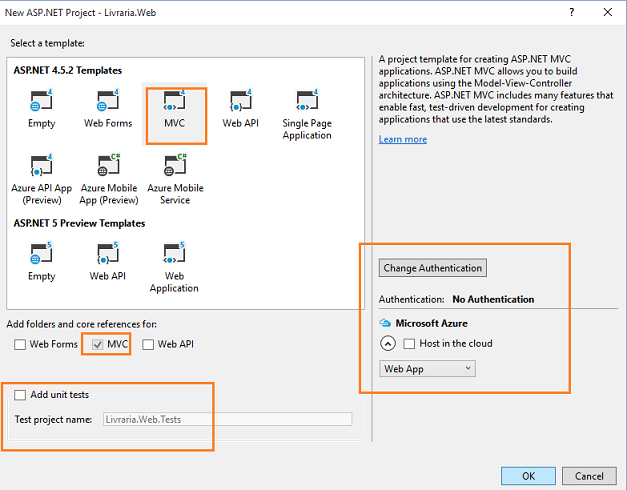Screen dimensions: 627x490
Task: Enable the Web API references checkbox
Action: pyautogui.click(x=148, y=344)
